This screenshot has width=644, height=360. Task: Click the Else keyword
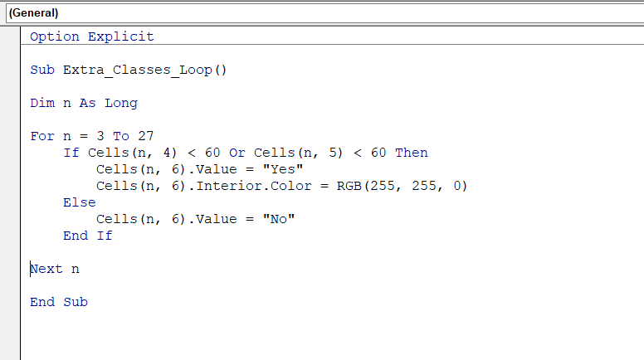click(79, 202)
